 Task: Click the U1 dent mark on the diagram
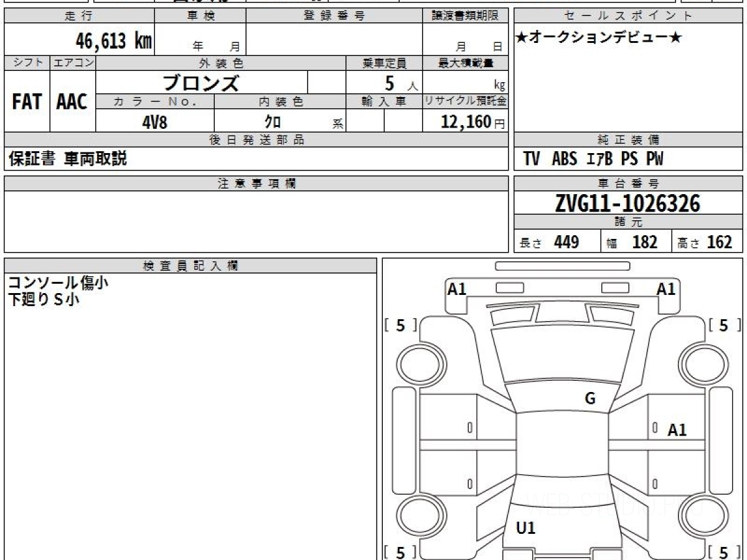point(526,528)
